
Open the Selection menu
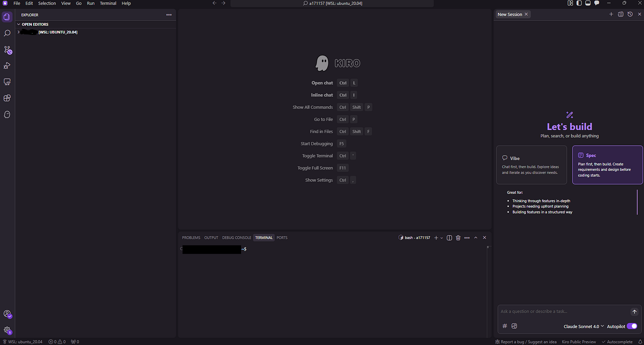click(47, 3)
